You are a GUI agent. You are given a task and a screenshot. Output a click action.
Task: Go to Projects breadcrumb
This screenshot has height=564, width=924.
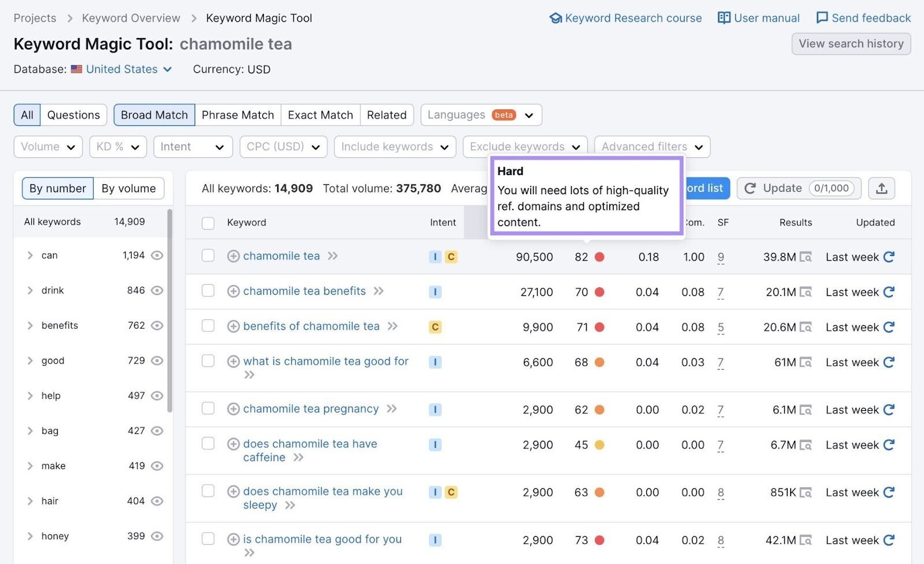tap(35, 18)
